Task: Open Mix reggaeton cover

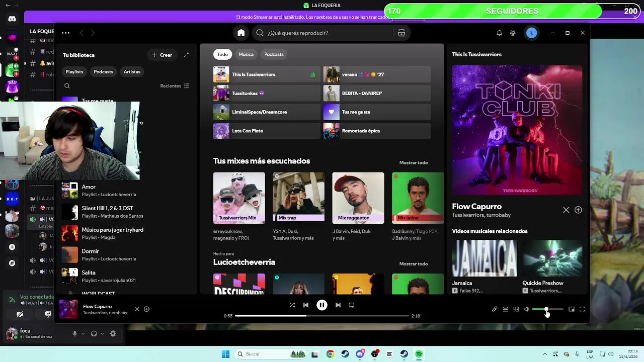Action: point(358,198)
